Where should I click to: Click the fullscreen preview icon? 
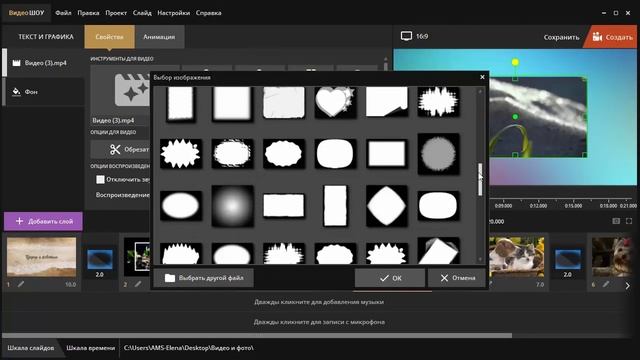pyautogui.click(x=629, y=221)
